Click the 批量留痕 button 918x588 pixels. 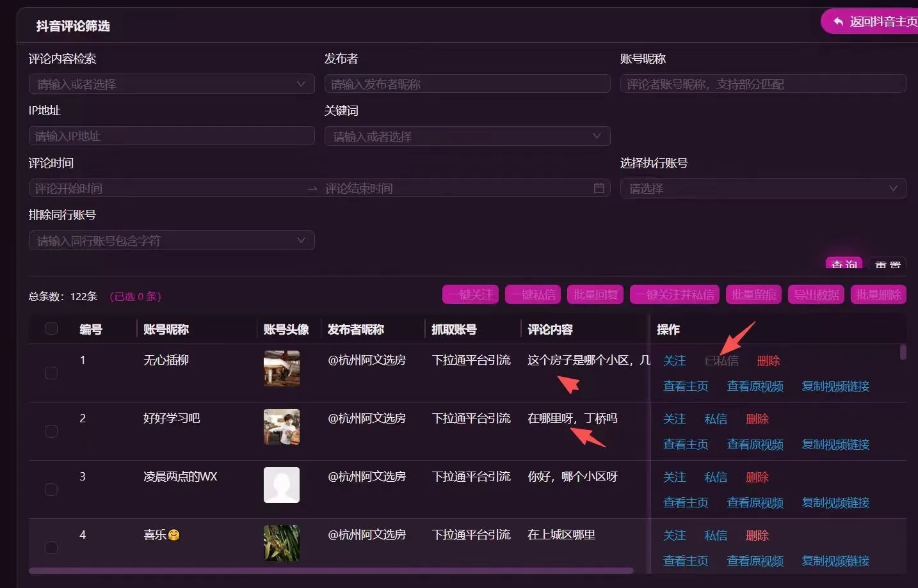[x=753, y=294]
